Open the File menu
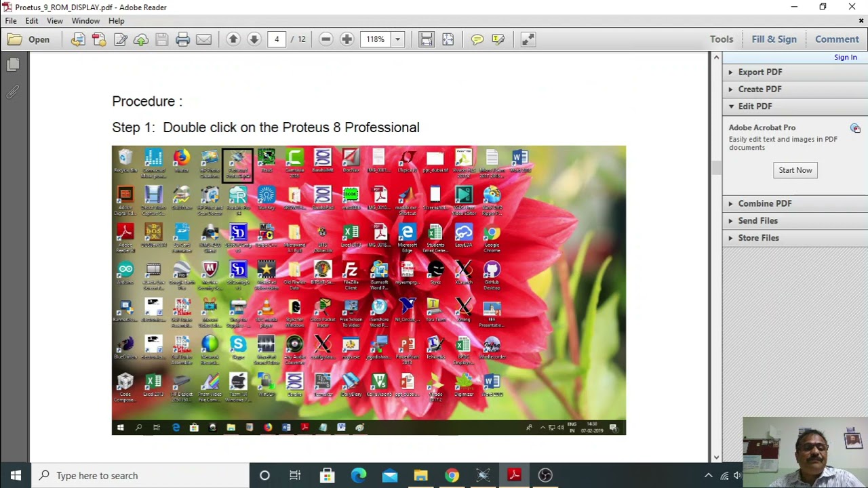The image size is (868, 488). pos(11,21)
